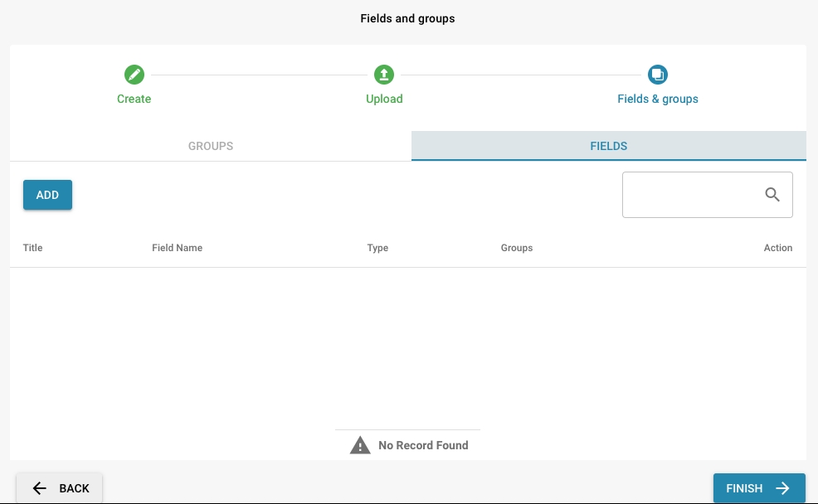The image size is (818, 504).
Task: Click the left arrow icon on BACK
Action: [x=40, y=488]
